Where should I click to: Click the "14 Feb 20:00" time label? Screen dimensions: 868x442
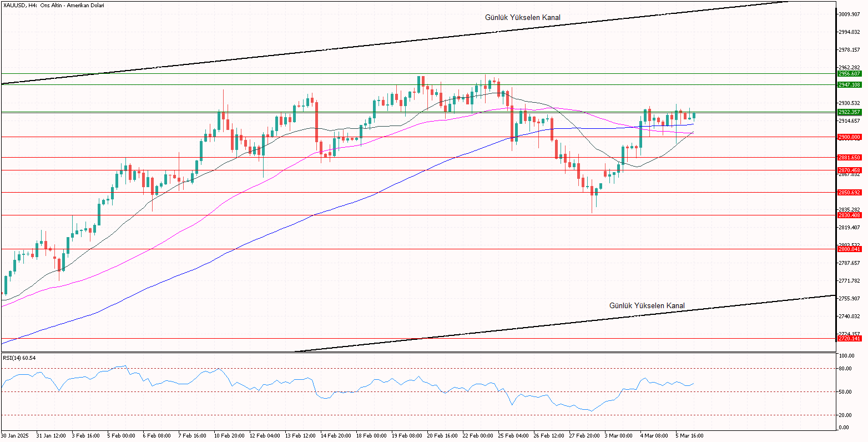tap(335, 435)
